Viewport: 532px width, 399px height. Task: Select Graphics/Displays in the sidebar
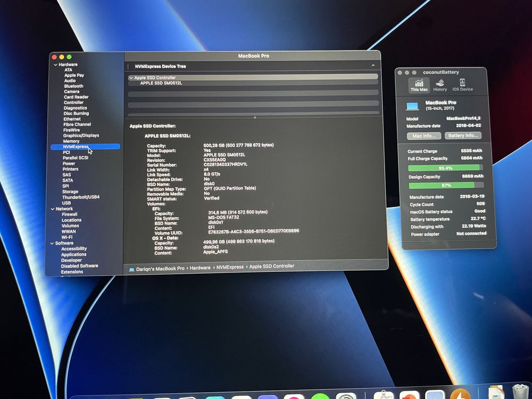point(81,135)
